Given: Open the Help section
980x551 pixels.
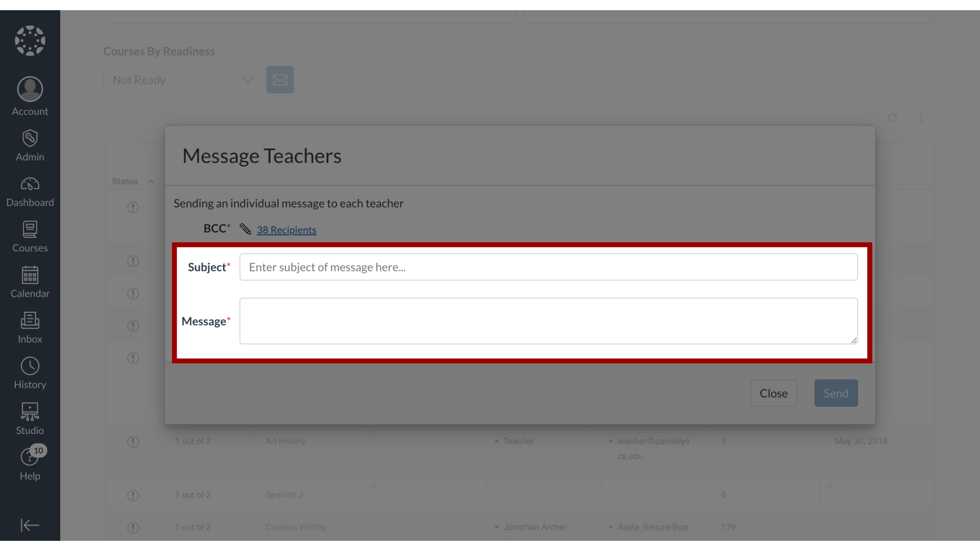Looking at the screenshot, I should pos(30,464).
